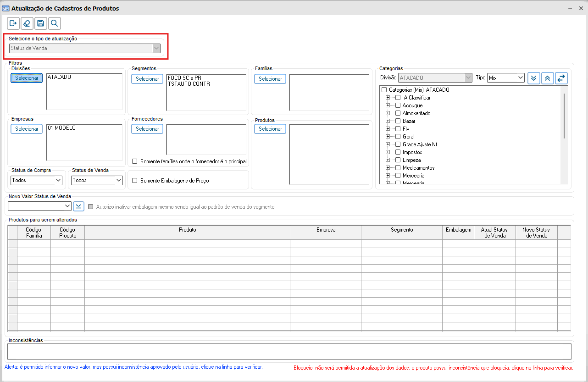Screen dimensions: 588x382
Task: Open the Divisão dropdown in Categorias
Action: (x=435, y=78)
